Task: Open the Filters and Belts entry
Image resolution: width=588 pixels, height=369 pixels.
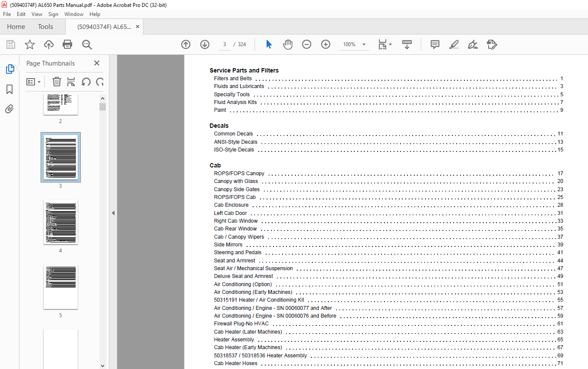Action: point(388,79)
